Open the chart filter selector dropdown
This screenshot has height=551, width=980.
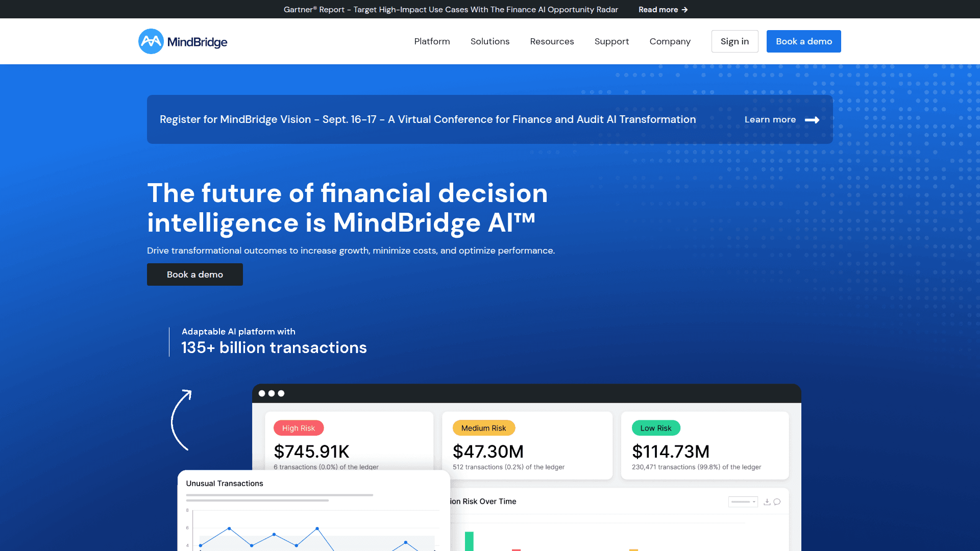coord(743,502)
